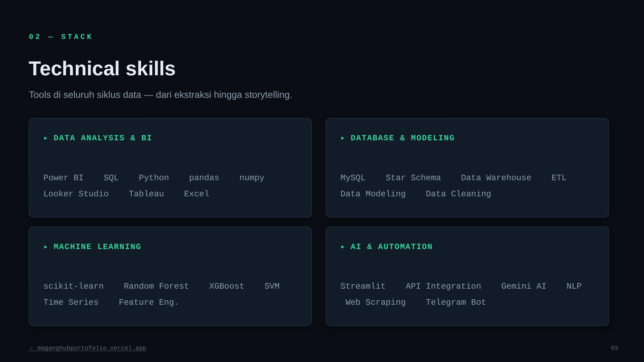Click the 'Data Cleaning' tag
Image resolution: width=644 pixels, height=362 pixels.
[458, 194]
